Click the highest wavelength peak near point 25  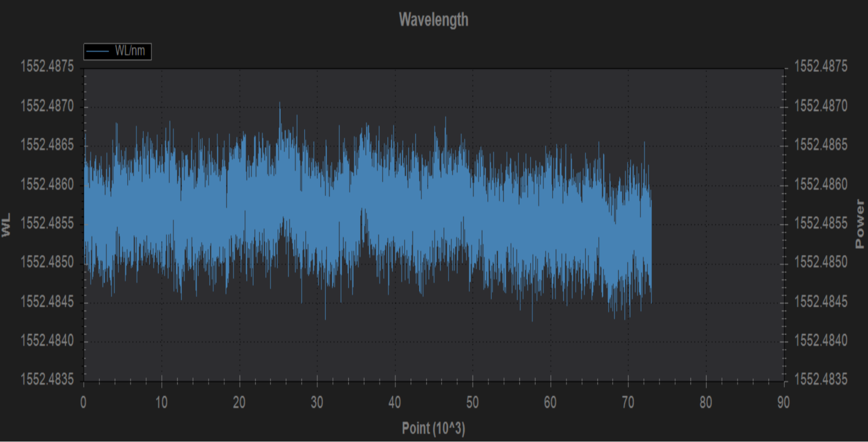click(280, 103)
